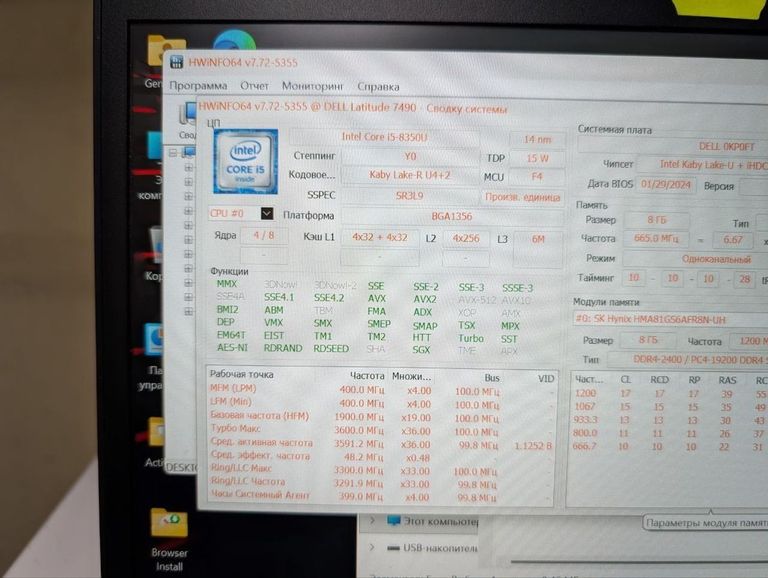Viewport: 768px width, 578px height.
Task: Click the 'Произв. единица' button
Action: click(523, 197)
